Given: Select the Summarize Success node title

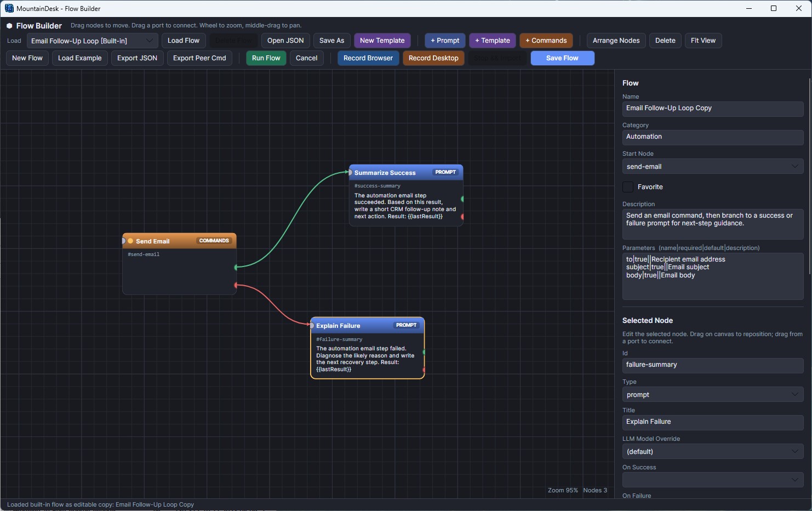Looking at the screenshot, I should point(385,173).
